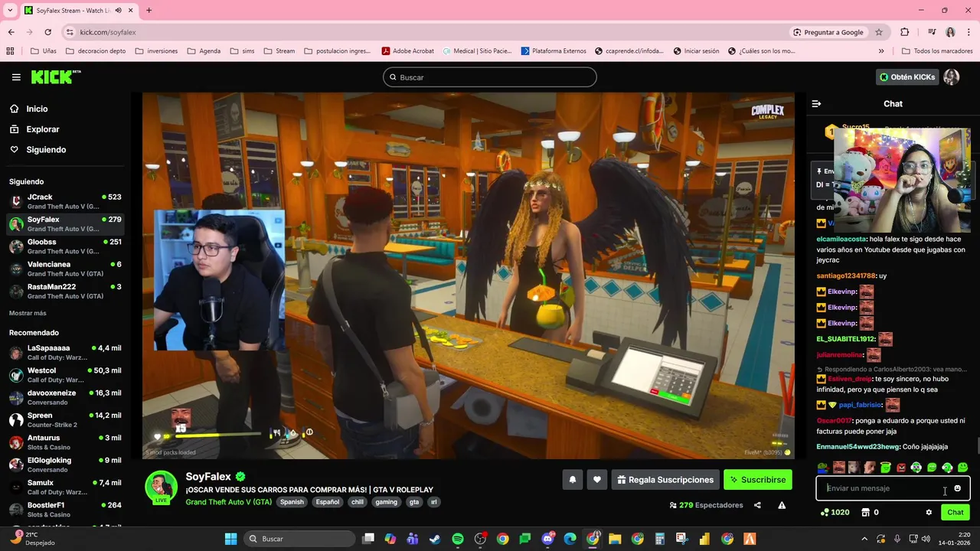Expand the system tray hidden icons arrow
The height and width of the screenshot is (551, 980).
(864, 539)
